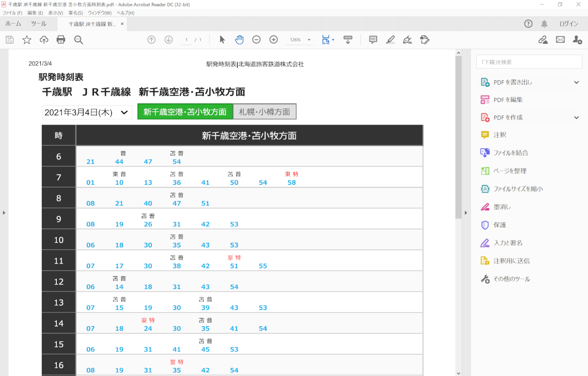Click the star bookmark icon
Screen dimensions: 588x376
[x=27, y=40]
